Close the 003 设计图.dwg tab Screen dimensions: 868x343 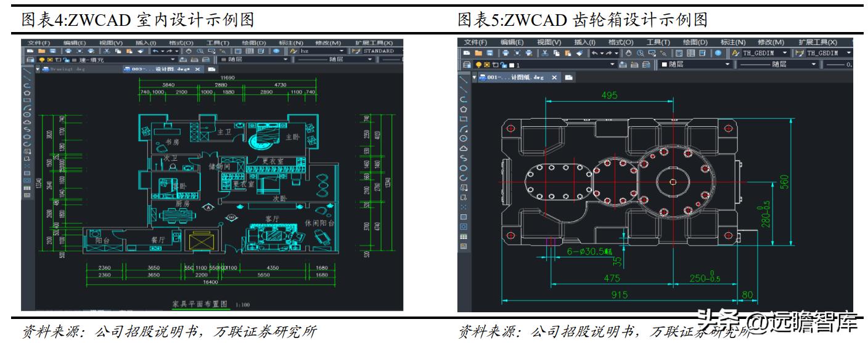click(198, 70)
